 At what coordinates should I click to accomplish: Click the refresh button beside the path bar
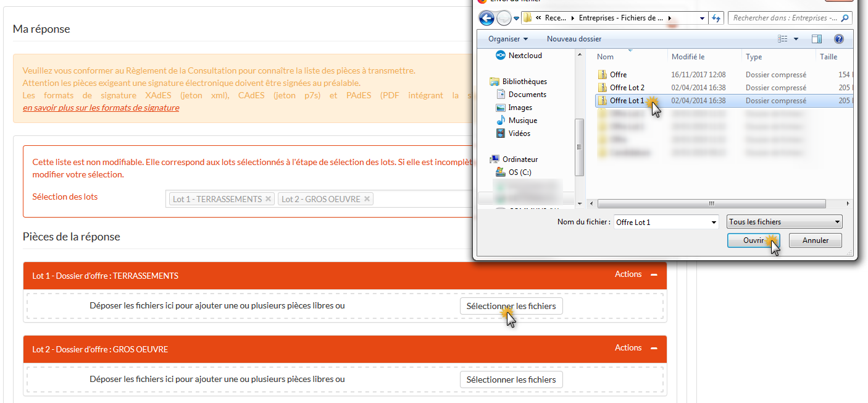click(716, 19)
